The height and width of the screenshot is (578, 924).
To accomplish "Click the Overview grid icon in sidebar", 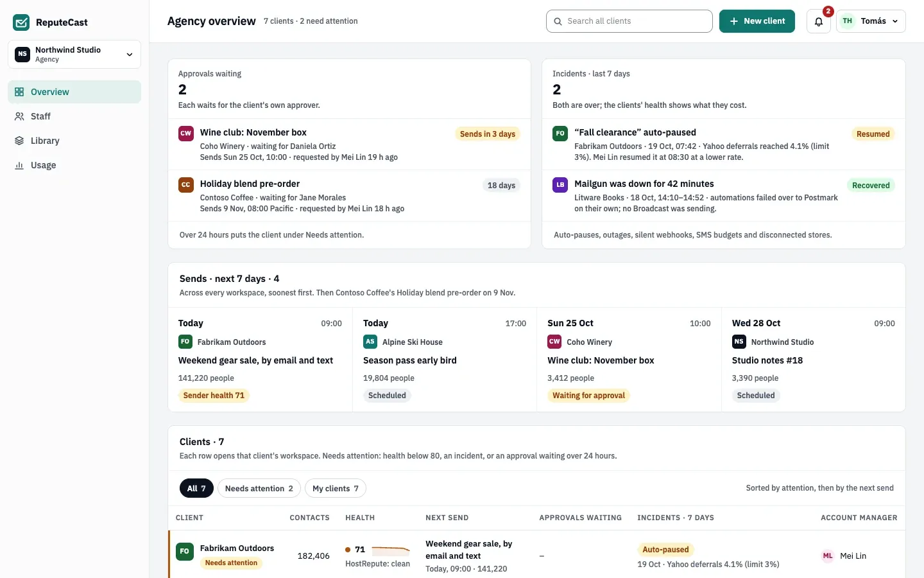I will click(19, 92).
